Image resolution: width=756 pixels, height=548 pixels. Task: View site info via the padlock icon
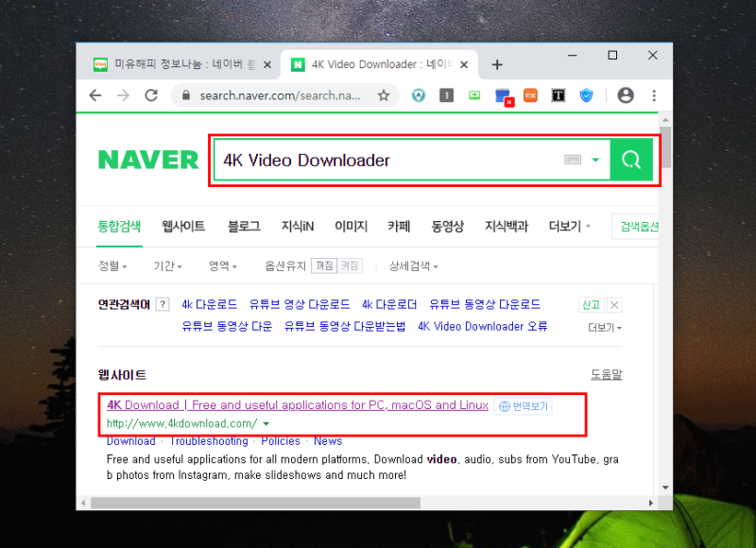186,95
